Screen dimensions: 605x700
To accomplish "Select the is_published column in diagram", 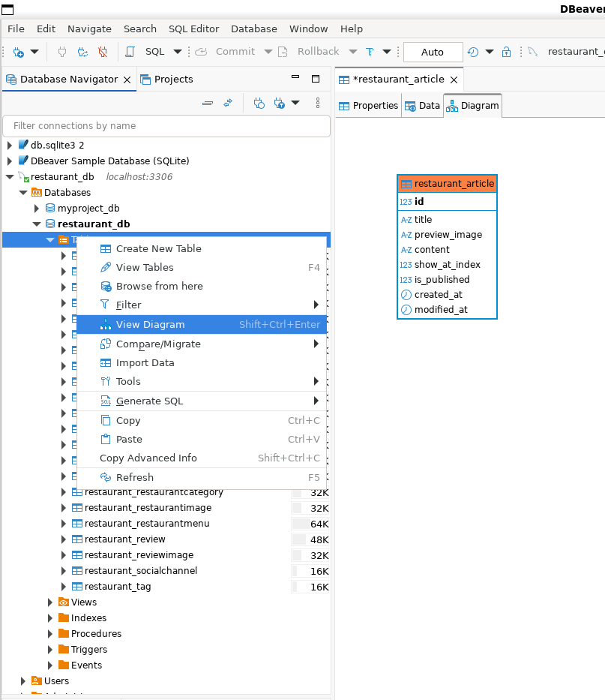I will coord(447,280).
